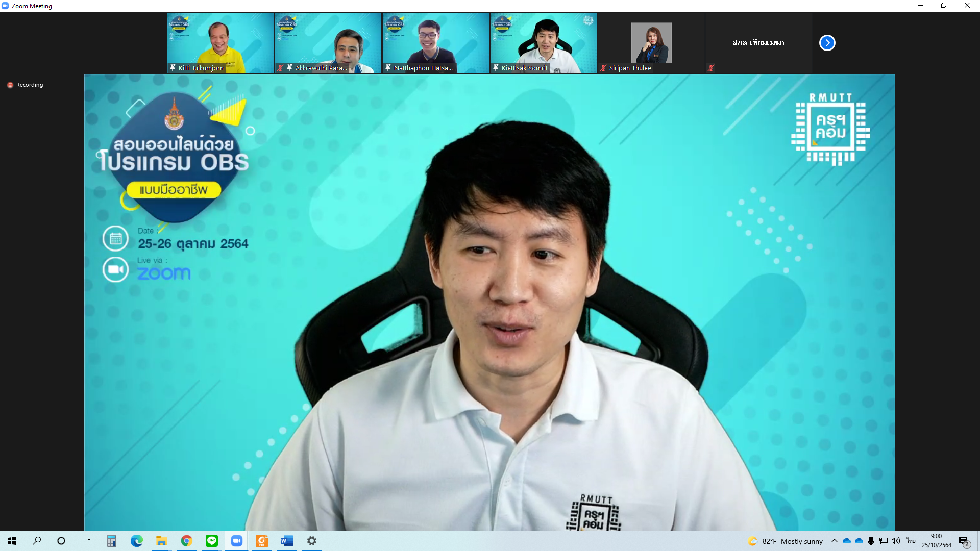Image resolution: width=980 pixels, height=551 pixels.
Task: Open Microsoft Edge from the taskbar
Action: coord(137,541)
